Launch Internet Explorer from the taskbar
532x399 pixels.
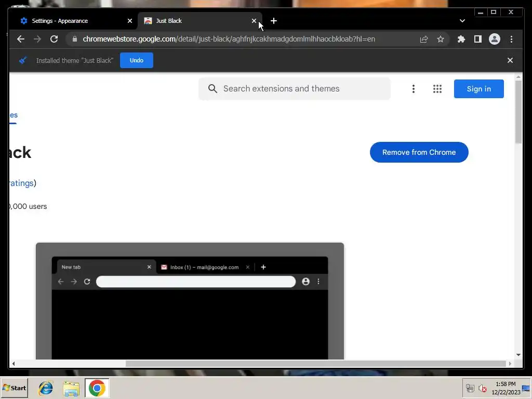46,388
